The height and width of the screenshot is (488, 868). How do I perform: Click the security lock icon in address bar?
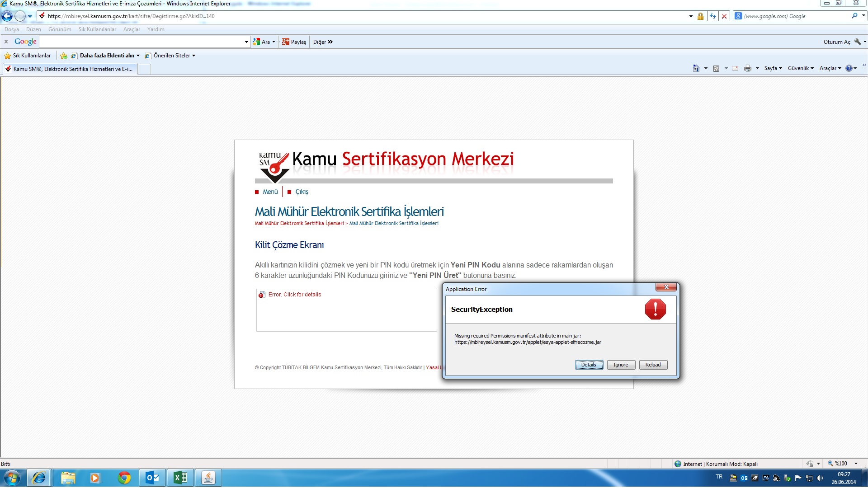[x=700, y=16]
